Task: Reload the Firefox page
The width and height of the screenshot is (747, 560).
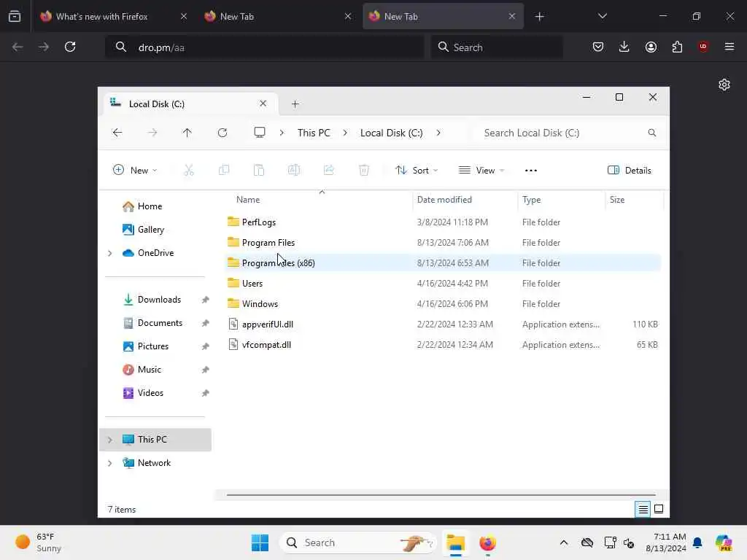Action: (70, 47)
